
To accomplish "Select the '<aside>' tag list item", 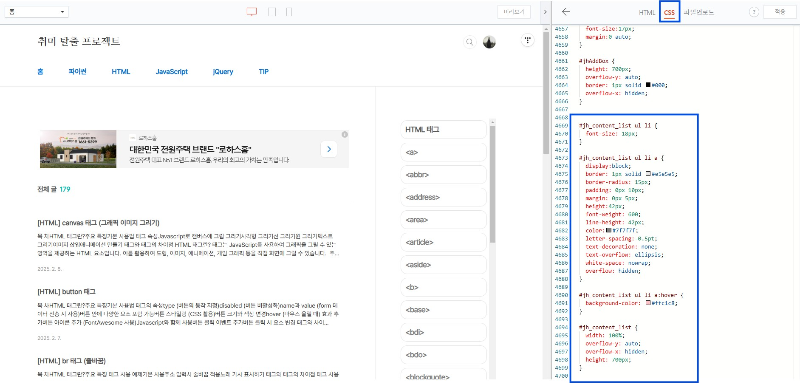I will [443, 265].
